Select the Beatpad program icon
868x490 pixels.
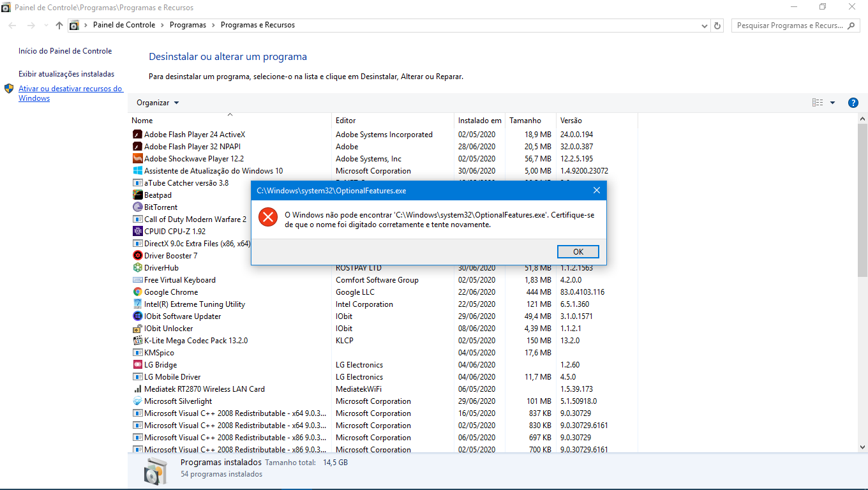pos(137,195)
